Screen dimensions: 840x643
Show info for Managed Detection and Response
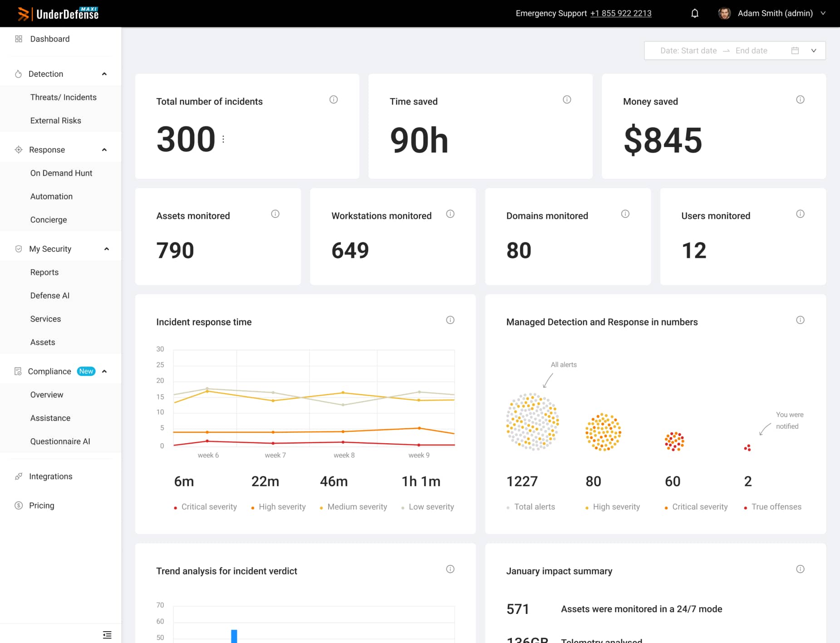pyautogui.click(x=800, y=320)
